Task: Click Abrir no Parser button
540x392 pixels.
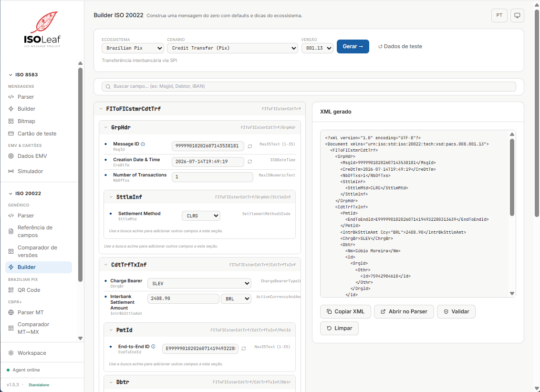Action: [x=404, y=311]
